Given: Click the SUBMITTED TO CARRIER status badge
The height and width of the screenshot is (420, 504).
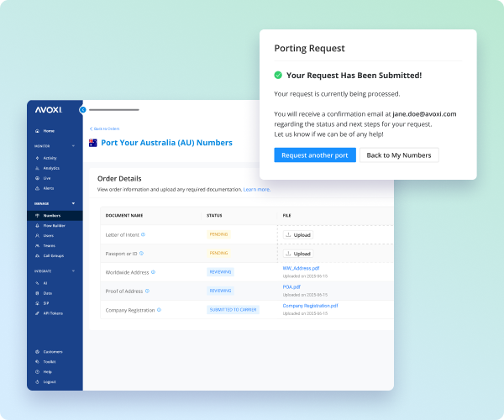Looking at the screenshot, I should (233, 310).
